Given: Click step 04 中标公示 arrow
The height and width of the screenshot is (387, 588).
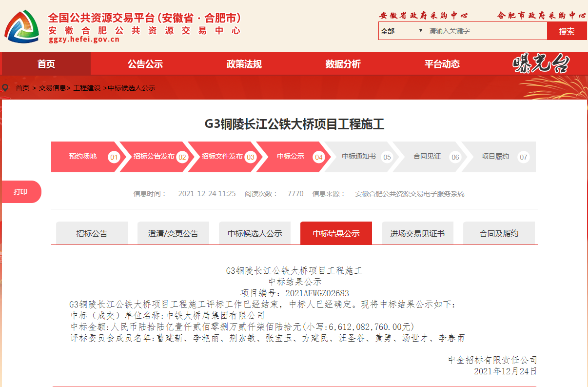Looking at the screenshot, I should [291, 157].
